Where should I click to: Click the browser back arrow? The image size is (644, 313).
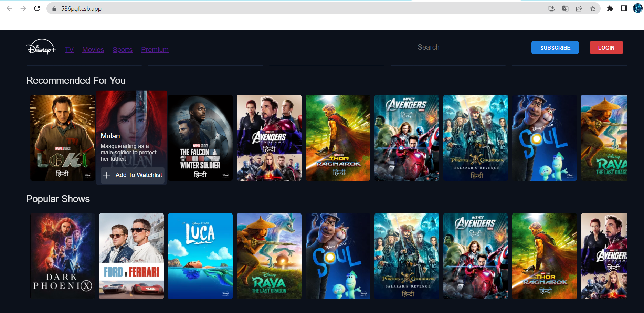(9, 8)
